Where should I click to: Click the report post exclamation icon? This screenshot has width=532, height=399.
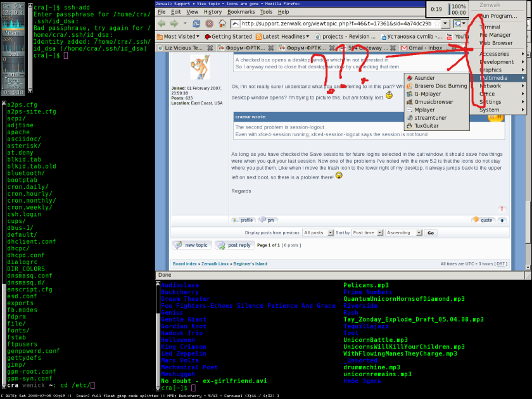[x=502, y=208]
